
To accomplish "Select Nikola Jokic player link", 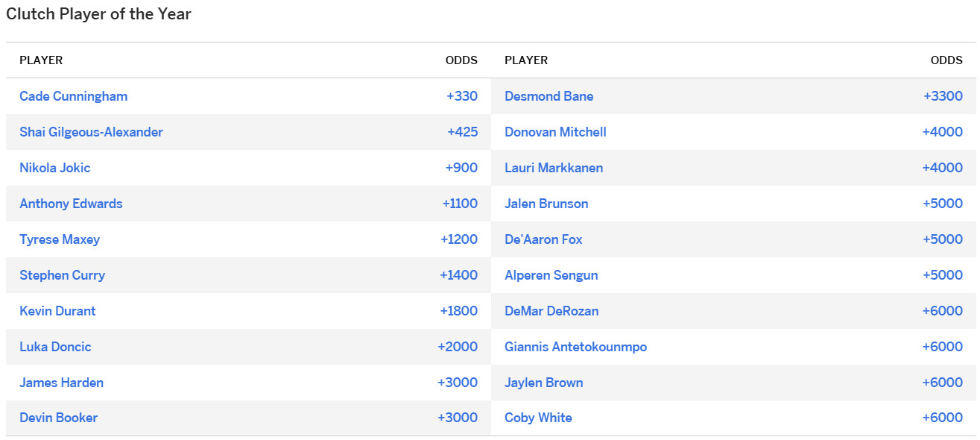I will pyautogui.click(x=54, y=168).
